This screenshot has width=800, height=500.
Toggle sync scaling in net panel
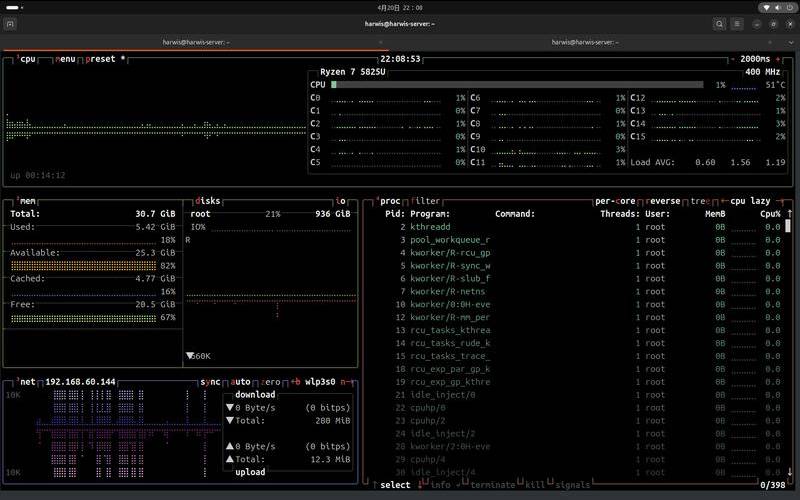pyautogui.click(x=210, y=382)
